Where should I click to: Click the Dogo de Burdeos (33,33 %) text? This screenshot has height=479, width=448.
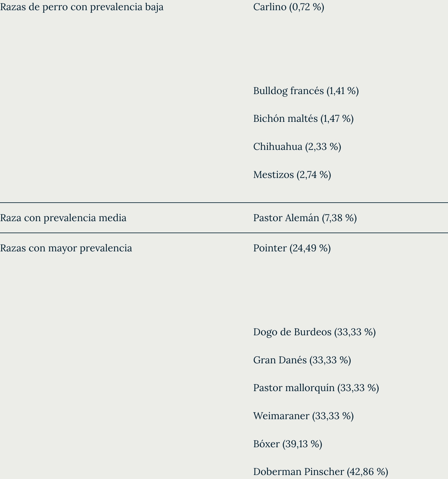pos(314,332)
